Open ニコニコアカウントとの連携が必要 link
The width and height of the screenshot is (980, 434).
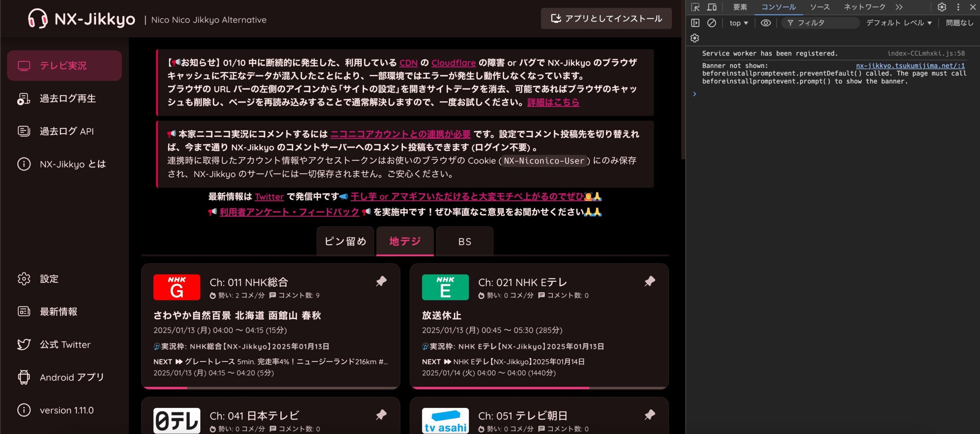[400, 134]
